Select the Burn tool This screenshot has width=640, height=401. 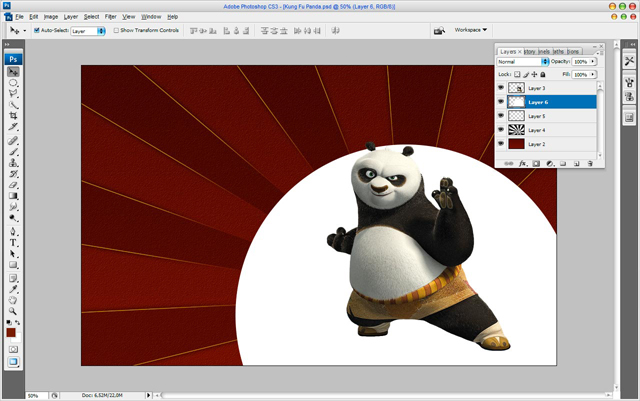tap(13, 218)
